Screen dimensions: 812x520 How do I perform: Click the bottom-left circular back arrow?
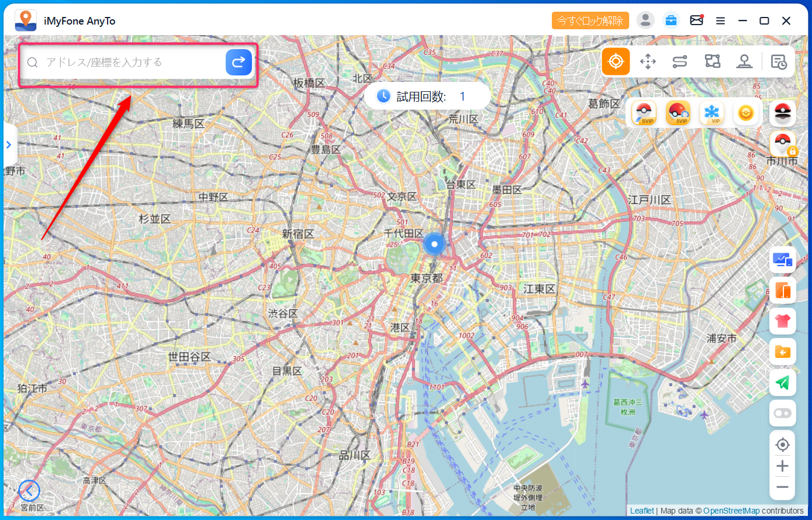pyautogui.click(x=29, y=490)
